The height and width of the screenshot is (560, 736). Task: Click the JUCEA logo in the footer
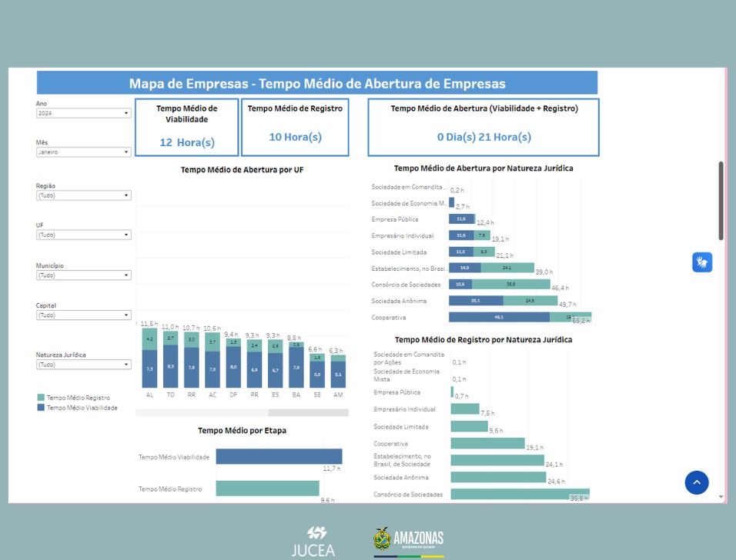pyautogui.click(x=313, y=541)
